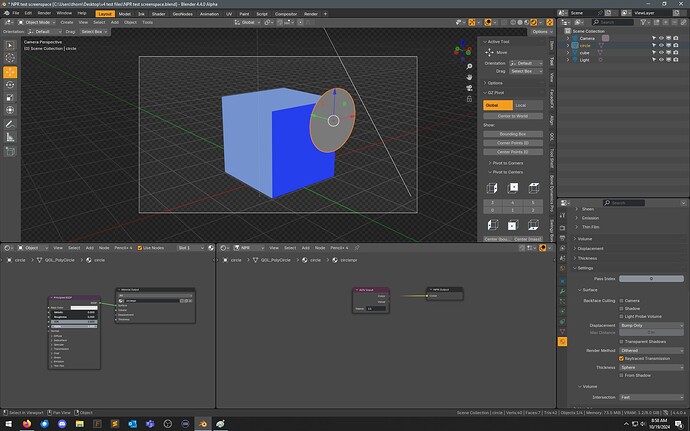Open the Add menu in the 3D viewport header
The height and width of the screenshot is (431, 690).
point(114,22)
